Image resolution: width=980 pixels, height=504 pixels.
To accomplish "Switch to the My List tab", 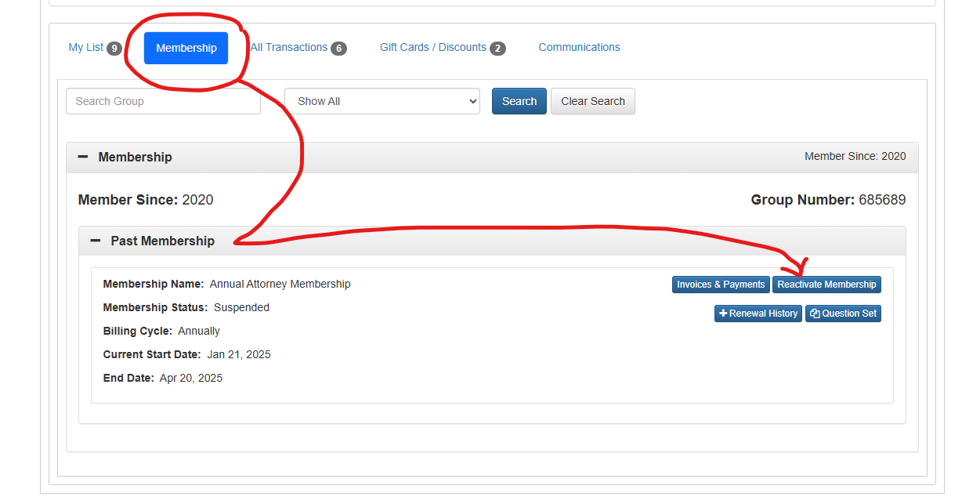I will (86, 48).
